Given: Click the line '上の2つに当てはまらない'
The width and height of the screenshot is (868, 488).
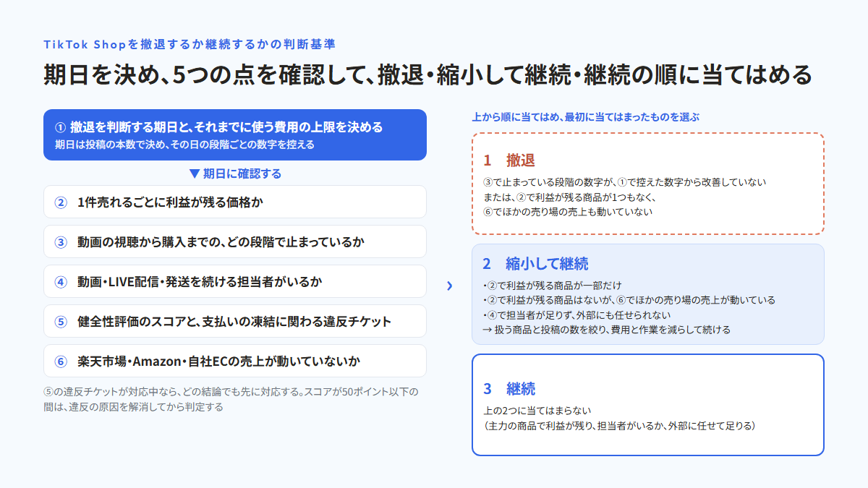Looking at the screenshot, I should click(x=537, y=411).
